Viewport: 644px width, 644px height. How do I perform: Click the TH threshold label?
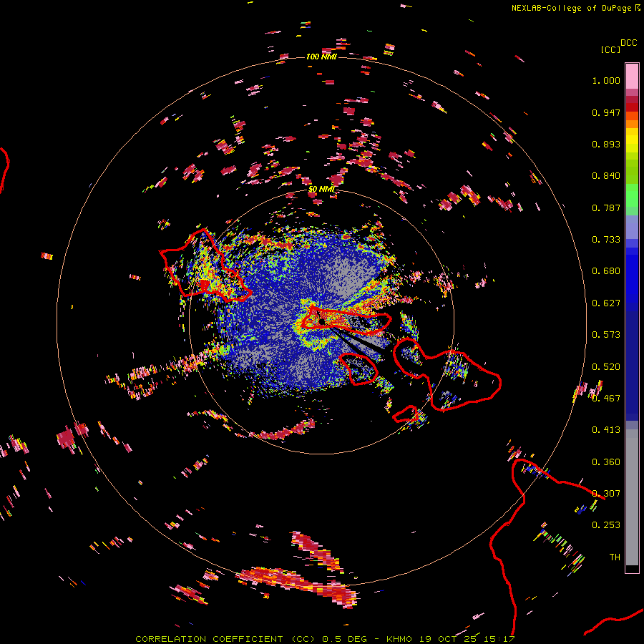tap(615, 557)
